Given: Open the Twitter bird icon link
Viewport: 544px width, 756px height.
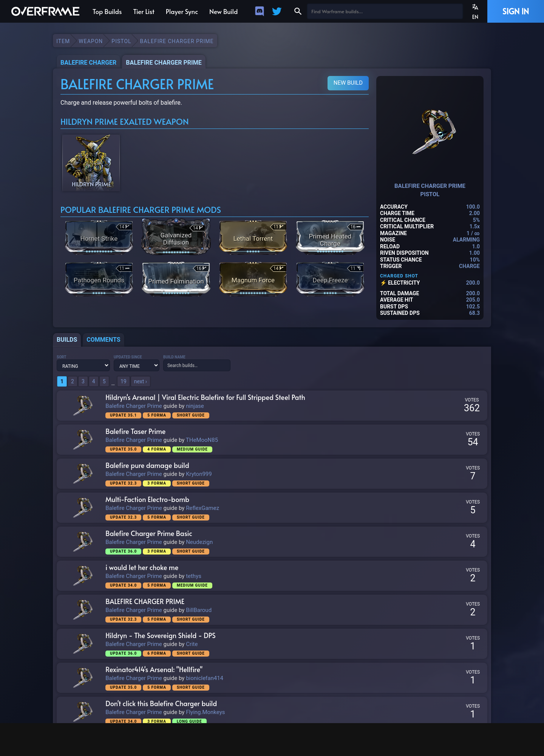Looking at the screenshot, I should coord(277,11).
